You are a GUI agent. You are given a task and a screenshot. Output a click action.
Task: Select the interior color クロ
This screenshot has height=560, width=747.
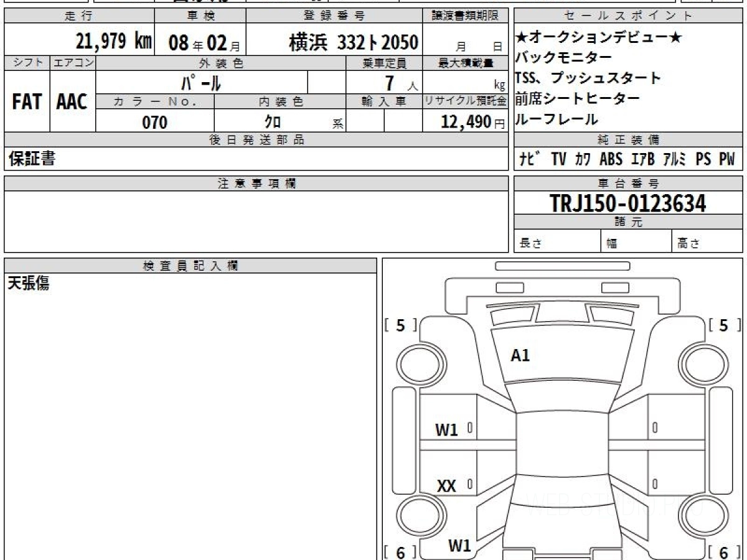coord(272,122)
